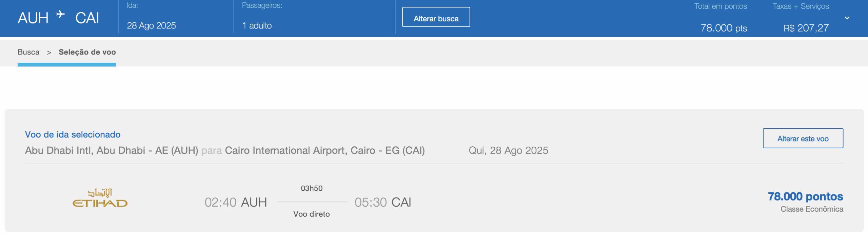Click the Voo de ida selecionado heading
The image size is (868, 233).
(x=73, y=134)
